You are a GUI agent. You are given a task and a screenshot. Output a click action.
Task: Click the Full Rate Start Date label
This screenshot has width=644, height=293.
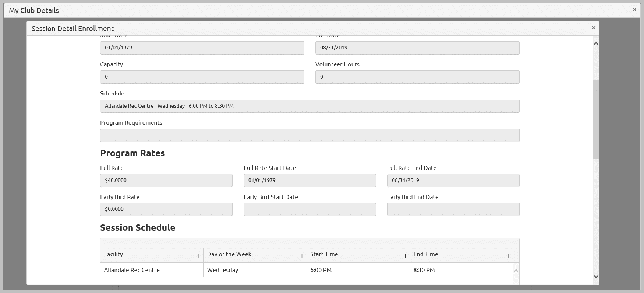pyautogui.click(x=270, y=168)
